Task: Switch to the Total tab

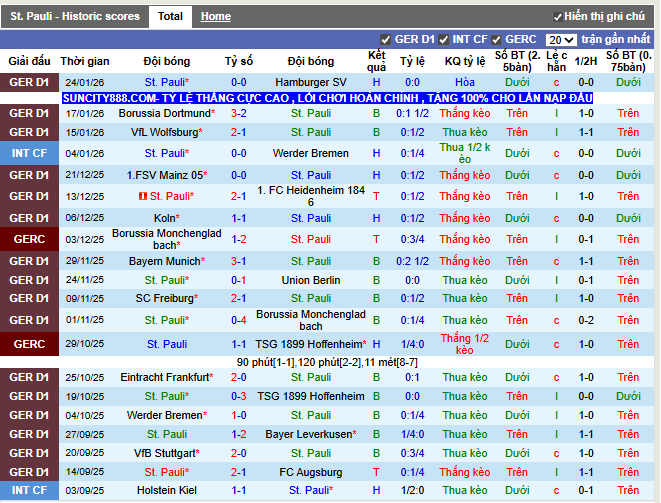Action: 170,16
